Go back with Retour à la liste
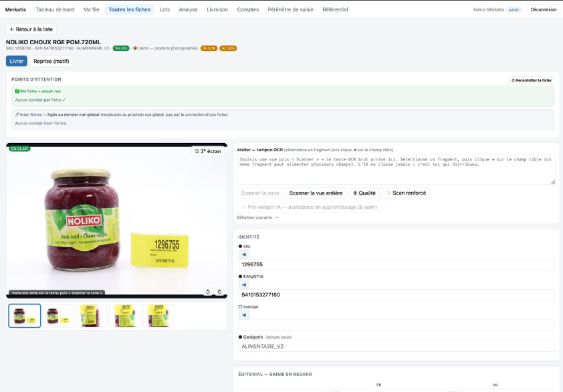 [31, 29]
